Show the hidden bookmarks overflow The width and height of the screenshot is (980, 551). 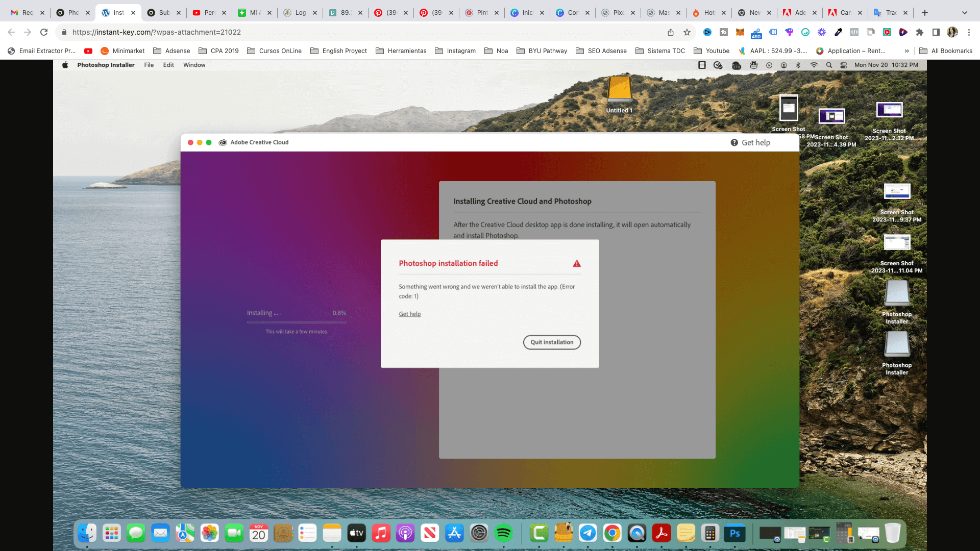point(906,51)
